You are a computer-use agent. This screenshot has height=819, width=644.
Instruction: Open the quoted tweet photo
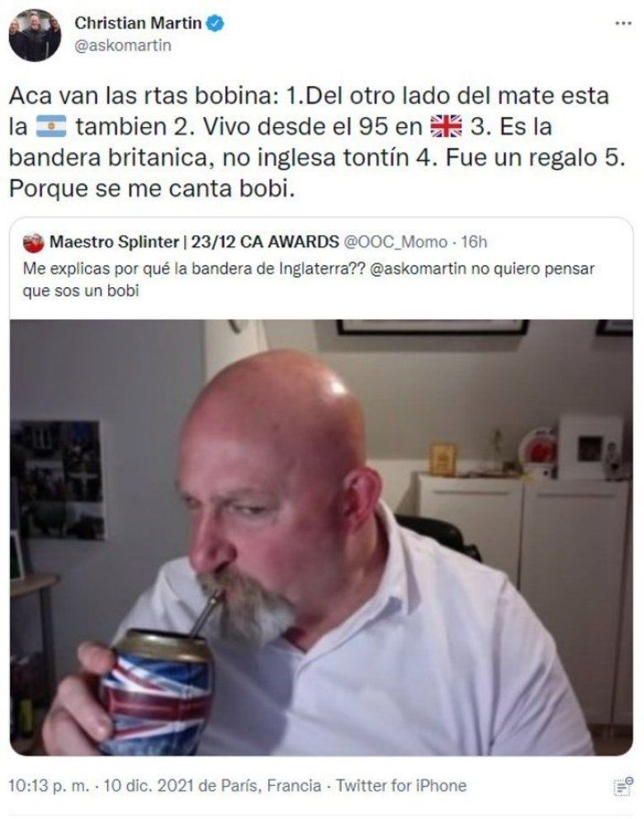[321, 537]
